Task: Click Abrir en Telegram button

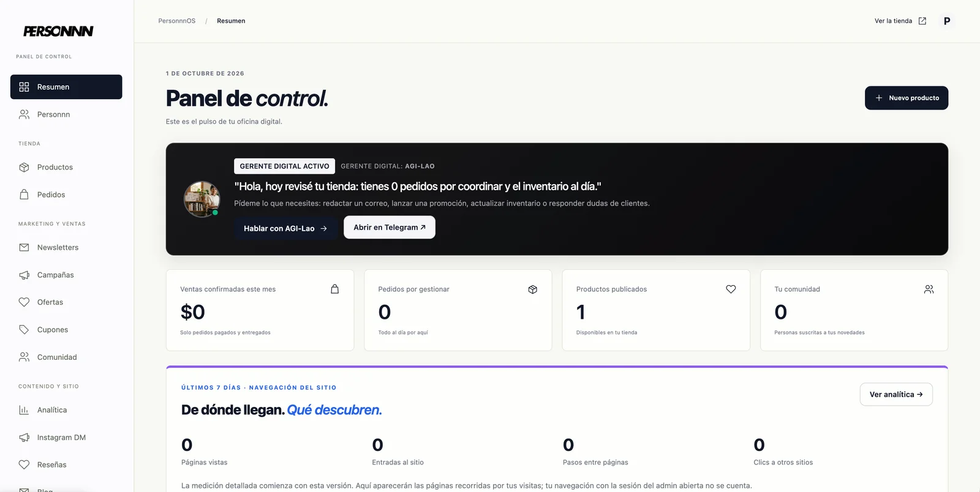Action: (390, 227)
